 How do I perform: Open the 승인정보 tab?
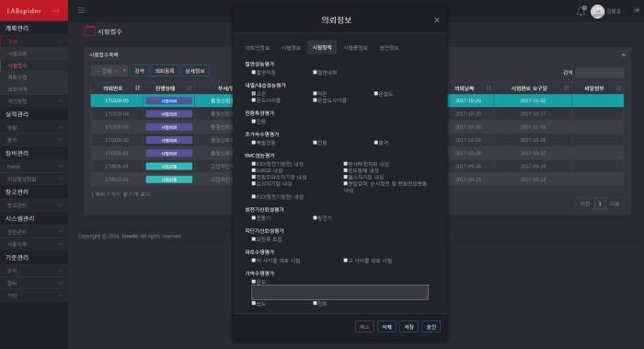click(389, 48)
